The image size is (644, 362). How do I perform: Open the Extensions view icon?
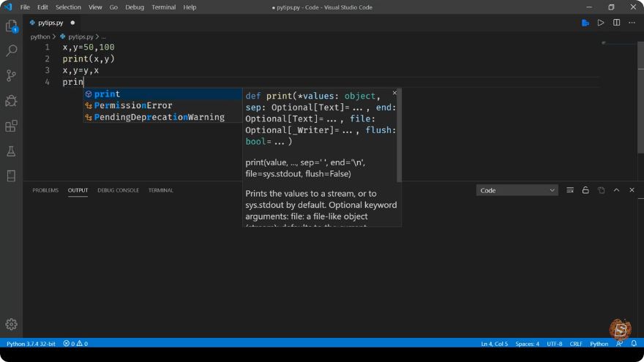(x=11, y=126)
